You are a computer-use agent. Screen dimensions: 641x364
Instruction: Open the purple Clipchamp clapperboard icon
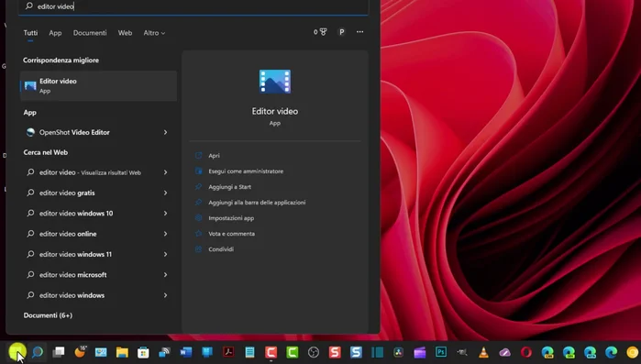pos(420,352)
